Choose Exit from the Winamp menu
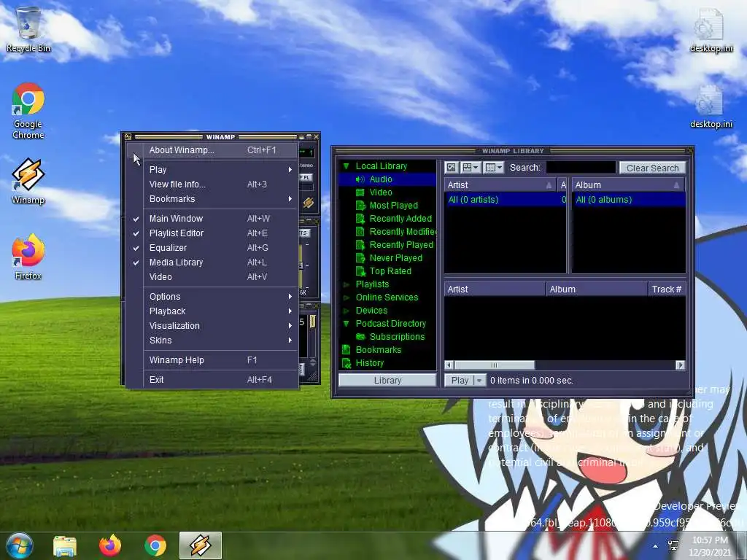 [x=212, y=380]
